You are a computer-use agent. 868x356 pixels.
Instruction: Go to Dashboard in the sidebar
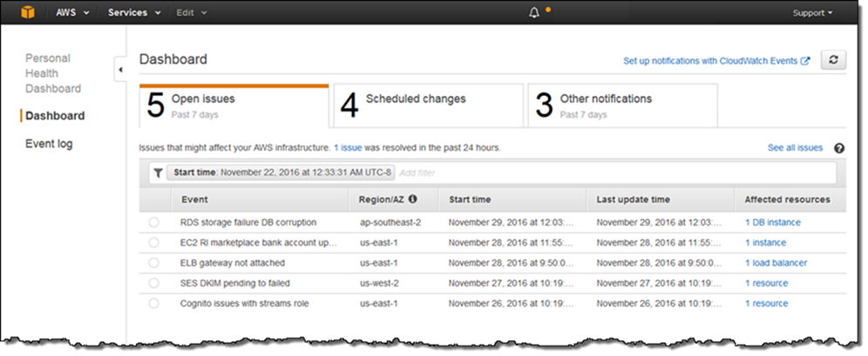click(x=55, y=116)
